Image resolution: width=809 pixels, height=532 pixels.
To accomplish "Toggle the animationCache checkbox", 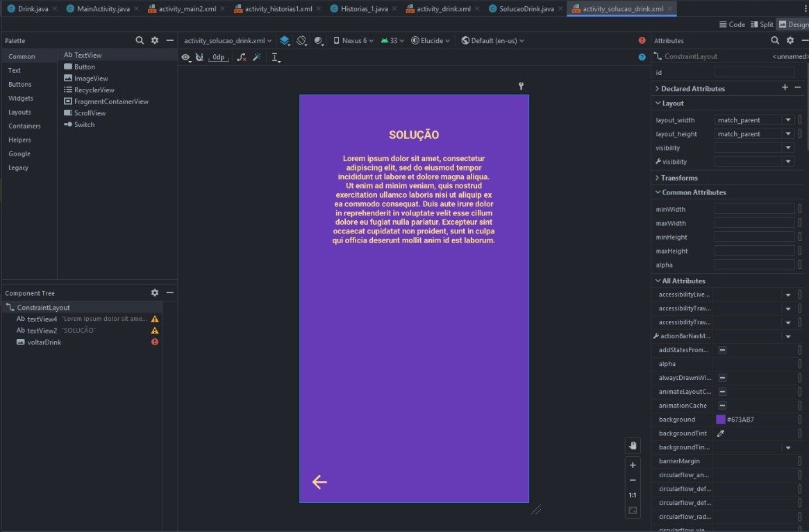I will click(722, 406).
